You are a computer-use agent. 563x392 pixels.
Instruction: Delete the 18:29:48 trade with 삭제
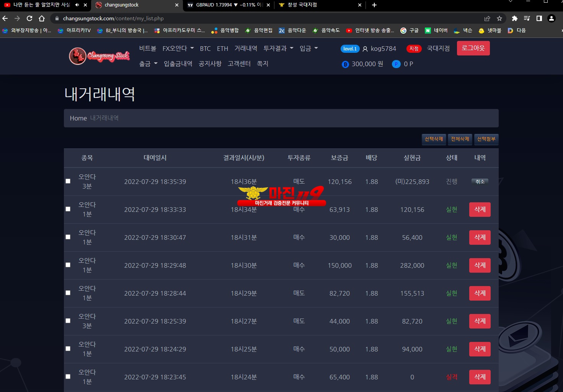coord(480,265)
